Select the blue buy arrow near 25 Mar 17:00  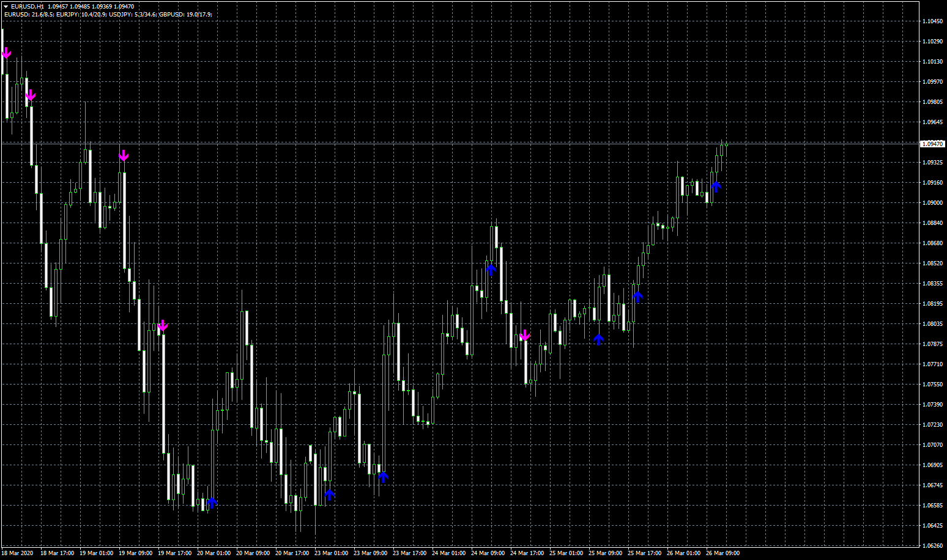click(637, 297)
